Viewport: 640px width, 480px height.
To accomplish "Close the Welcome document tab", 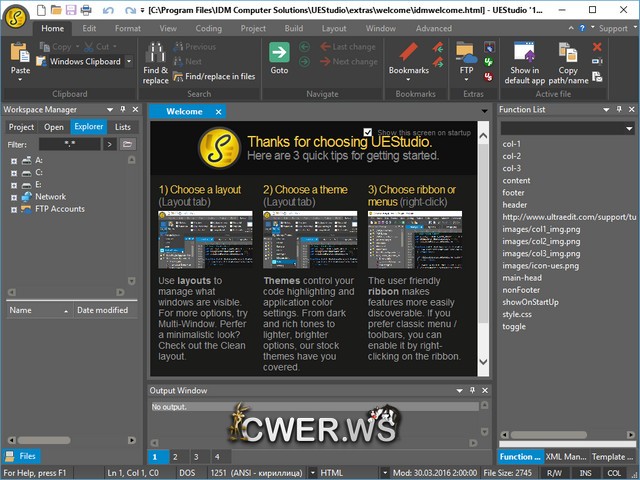I will pos(218,111).
